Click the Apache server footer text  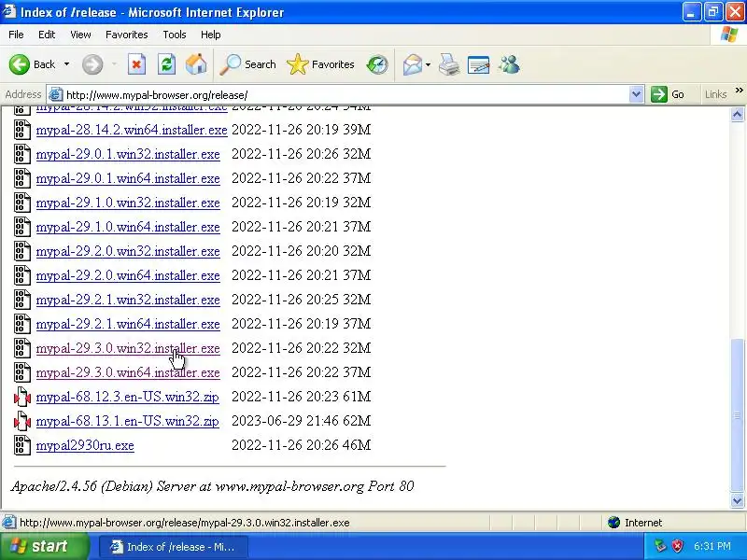pyautogui.click(x=213, y=486)
